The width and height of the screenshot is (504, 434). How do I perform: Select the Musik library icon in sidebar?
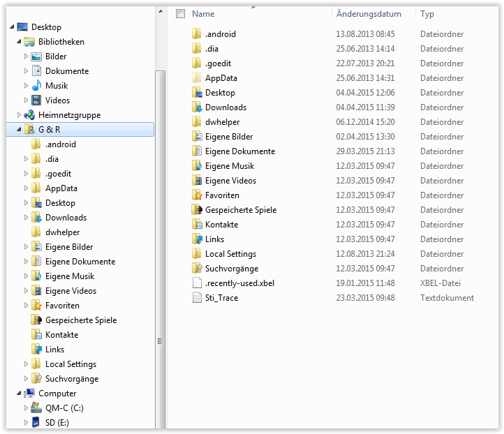pos(36,86)
